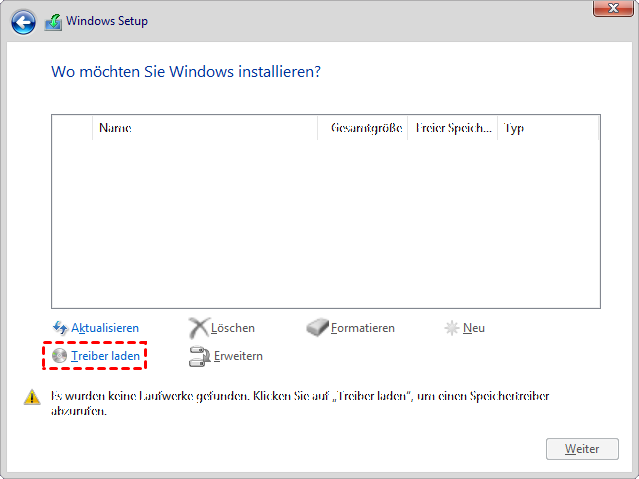Image resolution: width=639 pixels, height=479 pixels.
Task: Click the Löschen X icon
Action: coord(199,328)
